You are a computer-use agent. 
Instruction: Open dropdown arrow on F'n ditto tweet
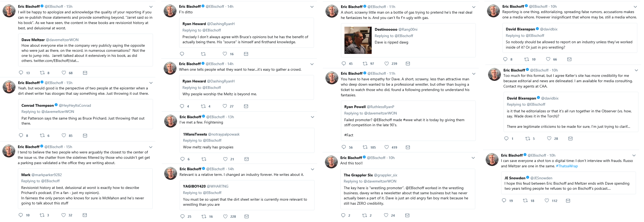(x=312, y=7)
